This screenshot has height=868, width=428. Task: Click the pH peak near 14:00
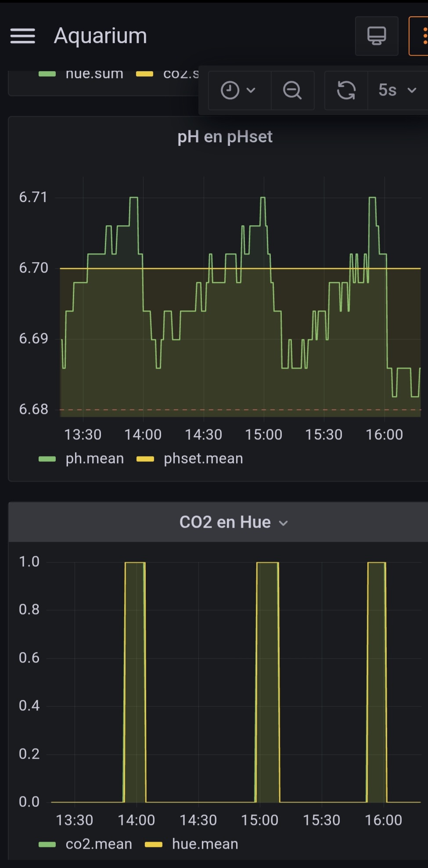(133, 198)
